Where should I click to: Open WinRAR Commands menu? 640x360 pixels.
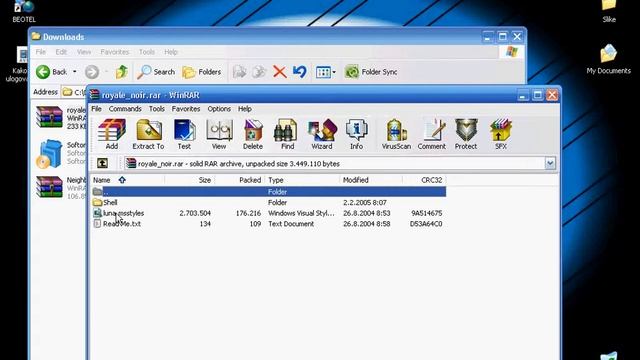click(x=125, y=109)
